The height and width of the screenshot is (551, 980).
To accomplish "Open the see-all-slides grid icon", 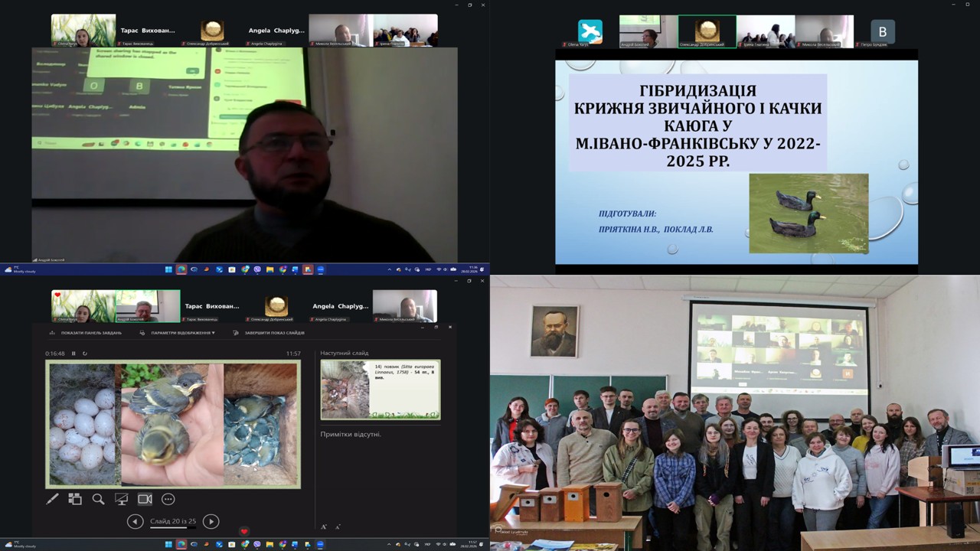I will 75,499.
